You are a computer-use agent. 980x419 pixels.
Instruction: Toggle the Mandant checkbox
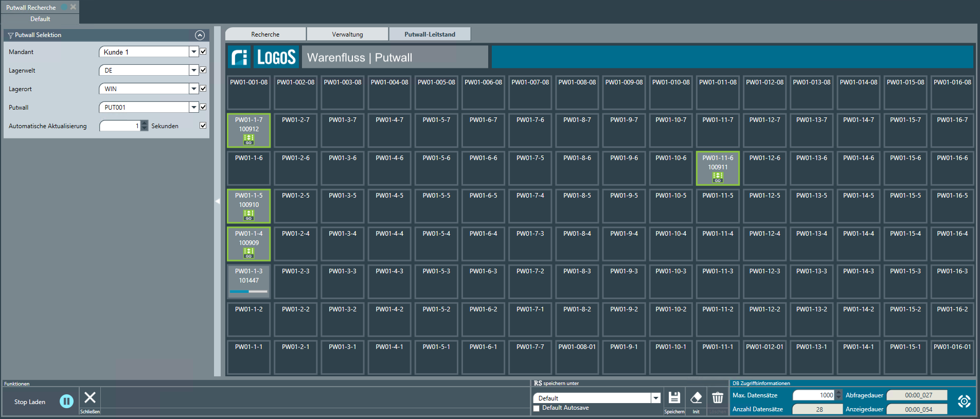click(203, 51)
